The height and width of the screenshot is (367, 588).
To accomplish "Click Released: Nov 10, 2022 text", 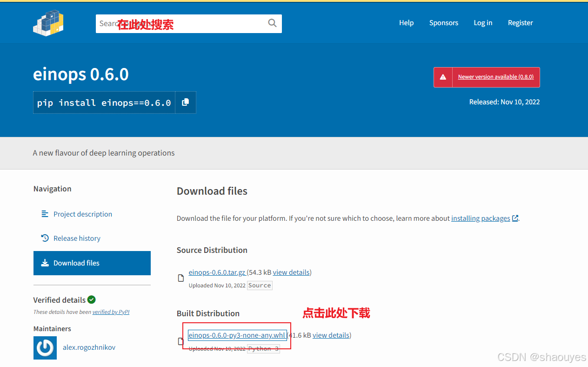I will pyautogui.click(x=504, y=102).
